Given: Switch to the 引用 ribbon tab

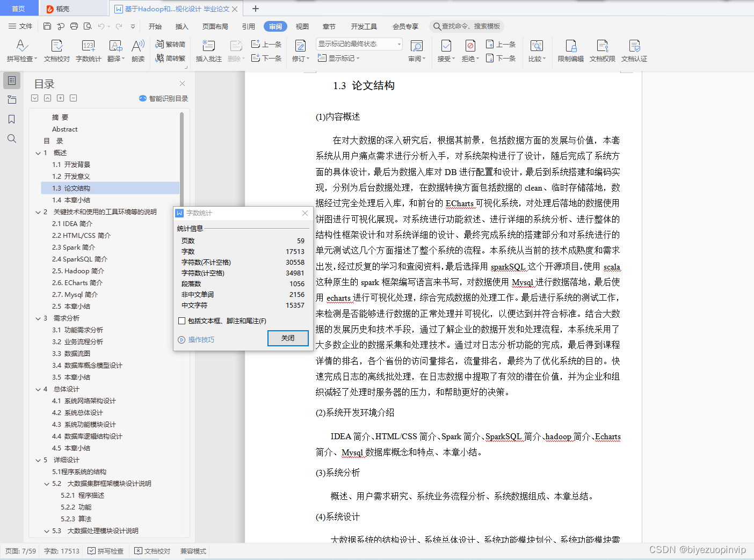Looking at the screenshot, I should point(249,26).
